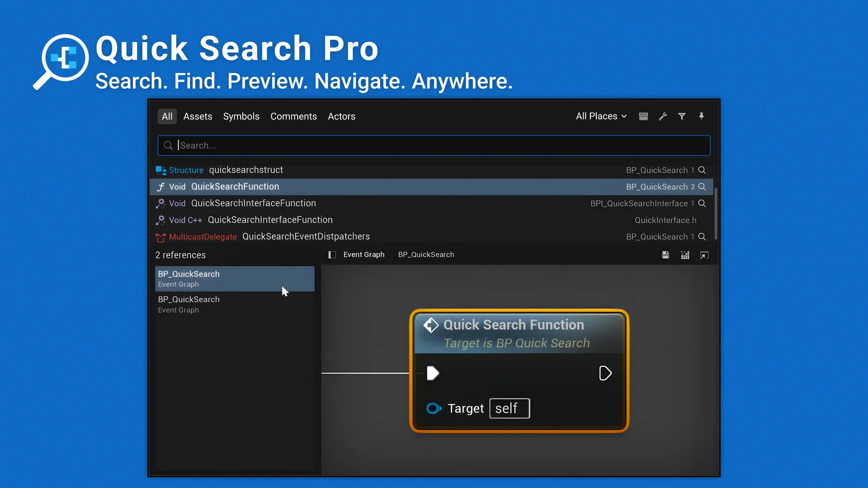
Task: Click the function icon beside QuickSearchFunction
Action: click(160, 187)
